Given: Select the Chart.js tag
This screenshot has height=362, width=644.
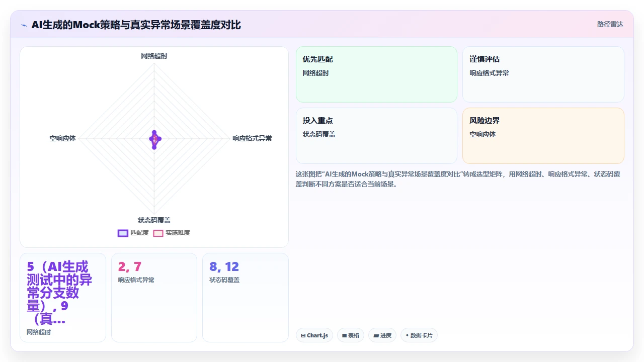Looking at the screenshot, I should (314, 335).
